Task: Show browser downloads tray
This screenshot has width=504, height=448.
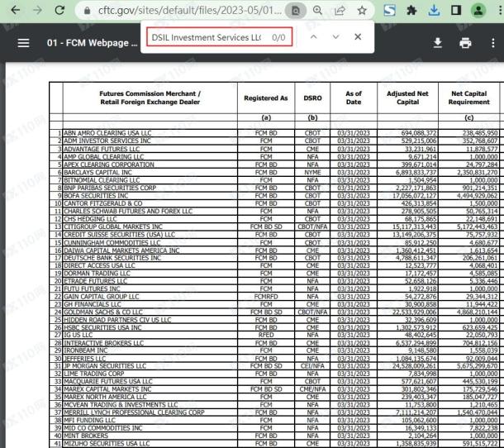Action: (434, 10)
